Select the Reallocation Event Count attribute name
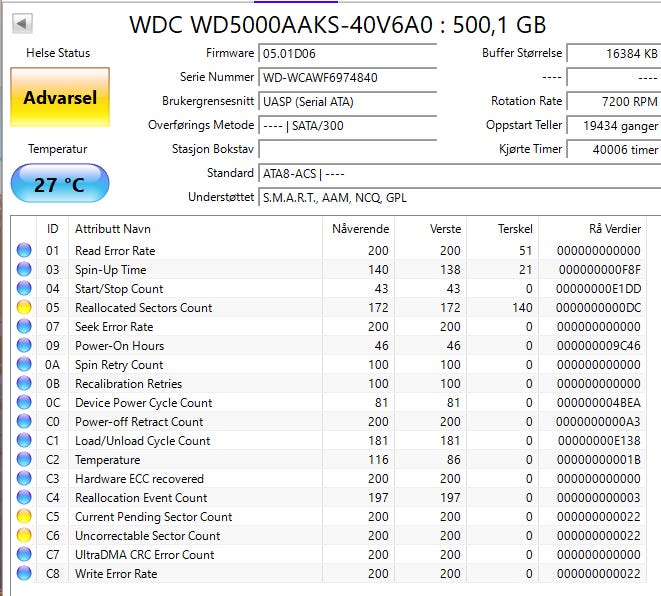 pos(141,498)
